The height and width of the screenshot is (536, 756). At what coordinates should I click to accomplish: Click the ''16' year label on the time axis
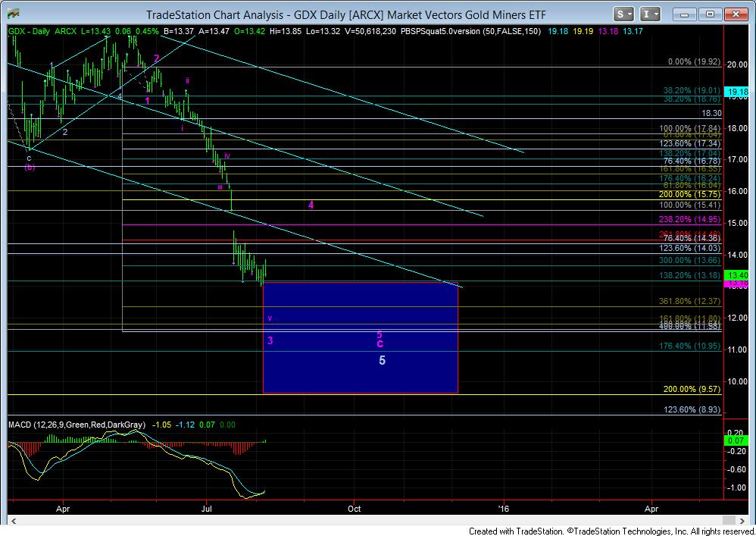(503, 509)
